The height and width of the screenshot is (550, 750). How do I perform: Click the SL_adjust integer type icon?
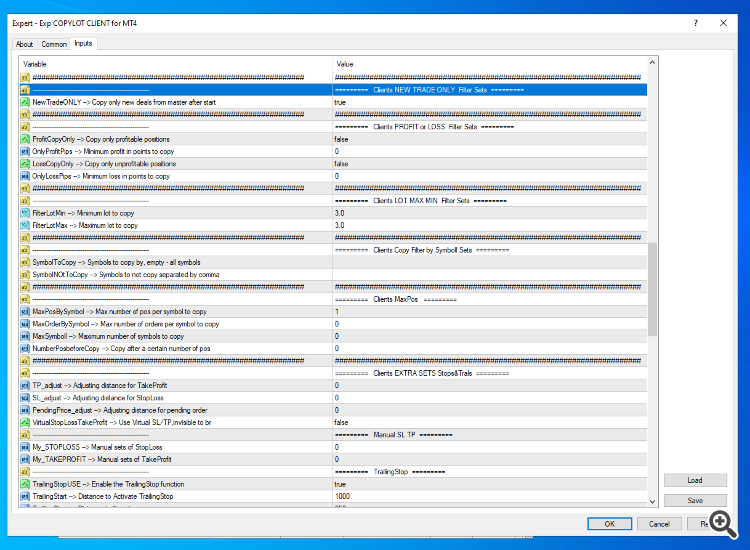click(x=25, y=398)
